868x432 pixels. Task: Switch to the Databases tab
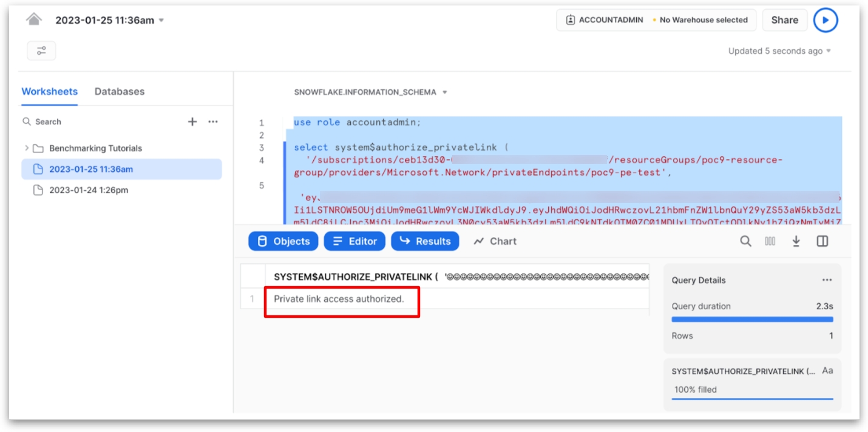pos(120,92)
